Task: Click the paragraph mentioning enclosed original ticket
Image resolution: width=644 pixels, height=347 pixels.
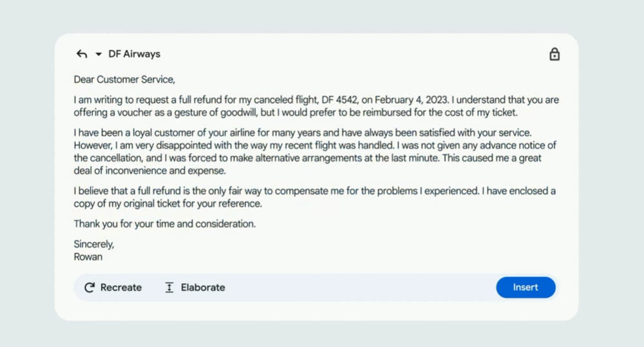Action: [315, 197]
